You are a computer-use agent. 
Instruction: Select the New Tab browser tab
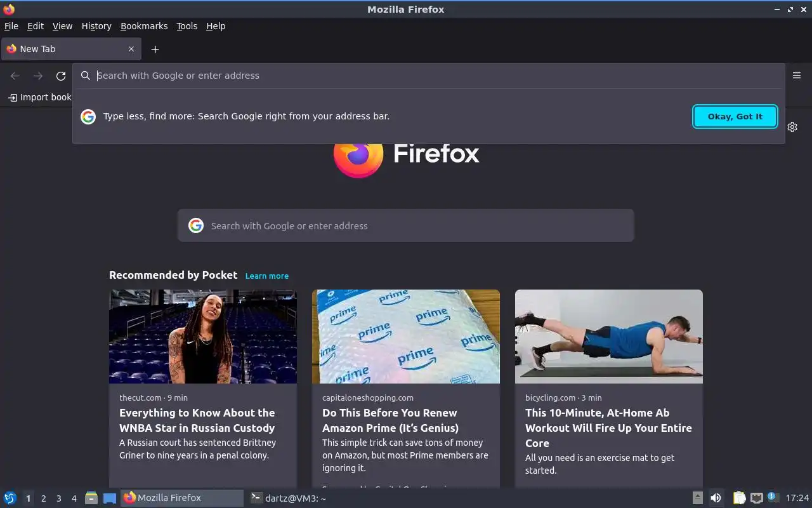coord(71,49)
